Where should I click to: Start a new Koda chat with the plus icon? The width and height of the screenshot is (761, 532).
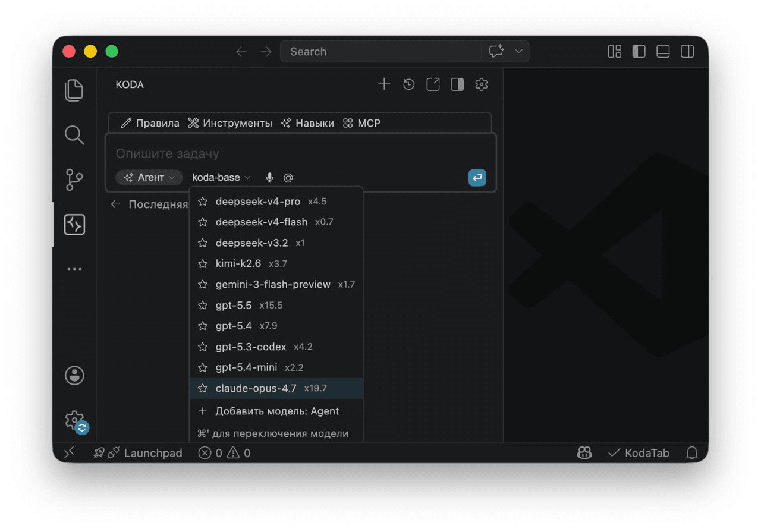(384, 84)
